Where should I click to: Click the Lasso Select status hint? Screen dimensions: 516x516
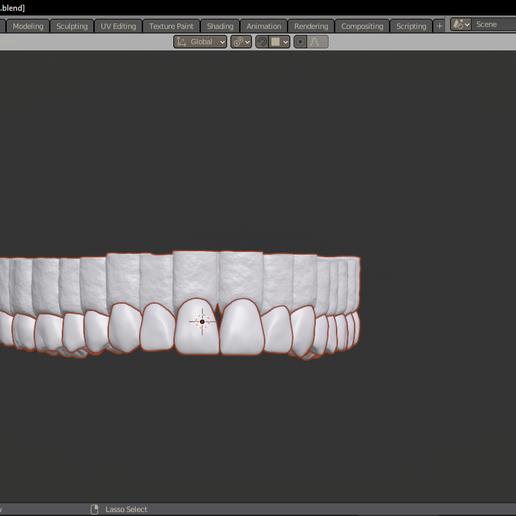coord(126,509)
